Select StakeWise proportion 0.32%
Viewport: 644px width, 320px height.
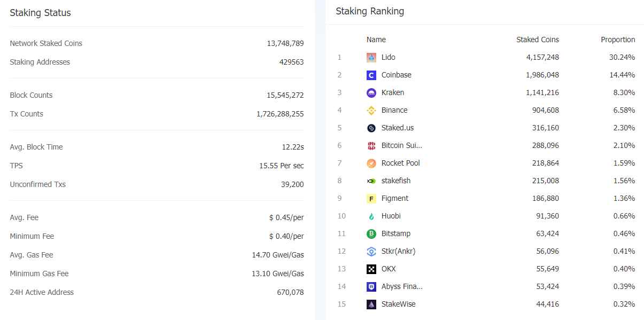point(624,304)
